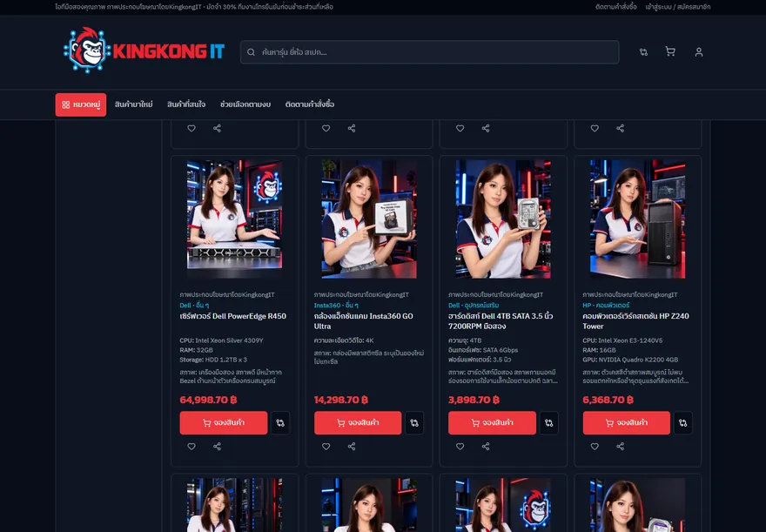Click เข้าสู่ระบบ / สมัครสมาชิก login link
The image size is (766, 532).
[677, 7]
